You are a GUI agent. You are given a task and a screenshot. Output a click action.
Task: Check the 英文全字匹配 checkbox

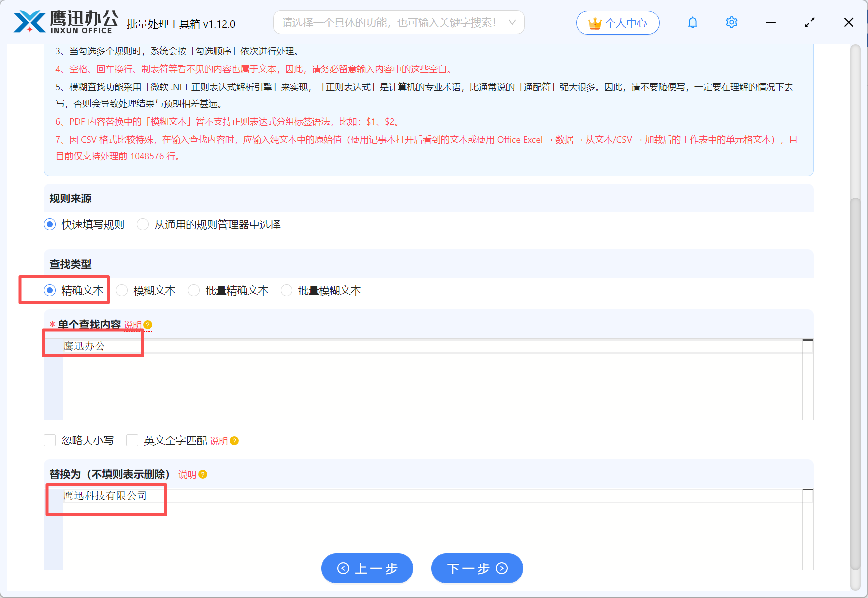pos(132,440)
